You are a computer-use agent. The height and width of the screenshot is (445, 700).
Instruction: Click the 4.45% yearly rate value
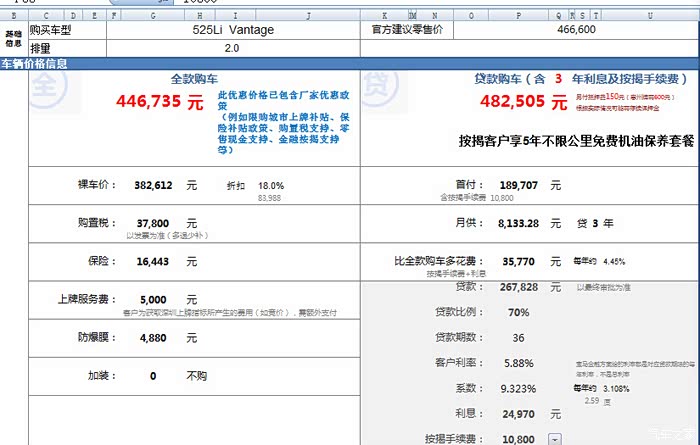point(614,262)
